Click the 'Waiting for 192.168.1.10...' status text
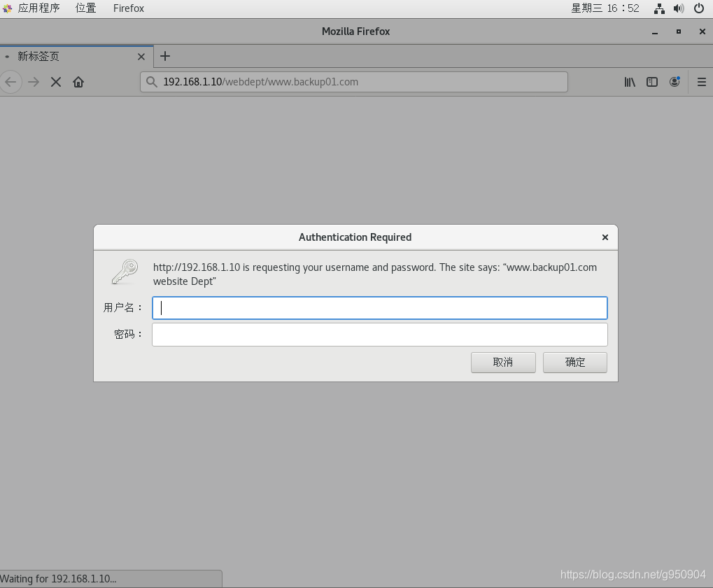 click(58, 579)
